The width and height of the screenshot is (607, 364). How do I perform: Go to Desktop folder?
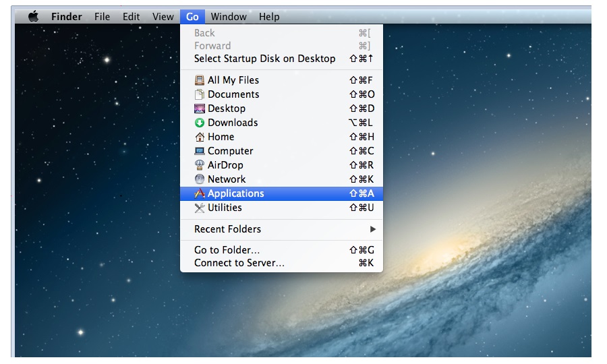[x=281, y=109]
